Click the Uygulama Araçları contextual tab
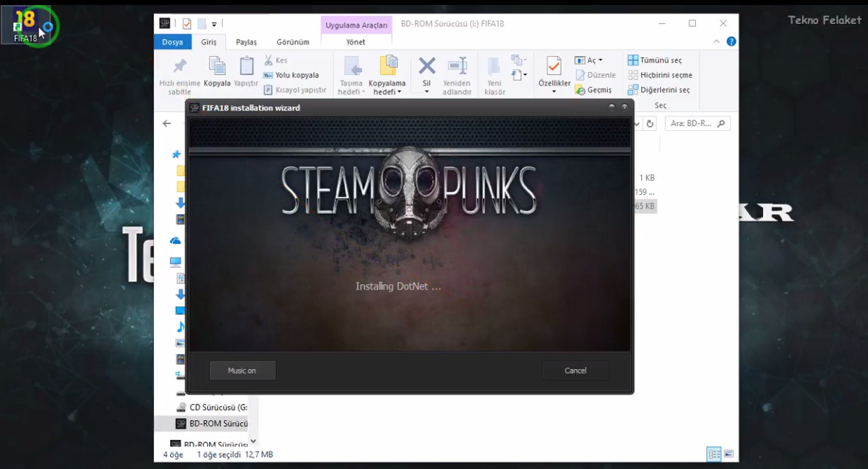 (x=356, y=25)
